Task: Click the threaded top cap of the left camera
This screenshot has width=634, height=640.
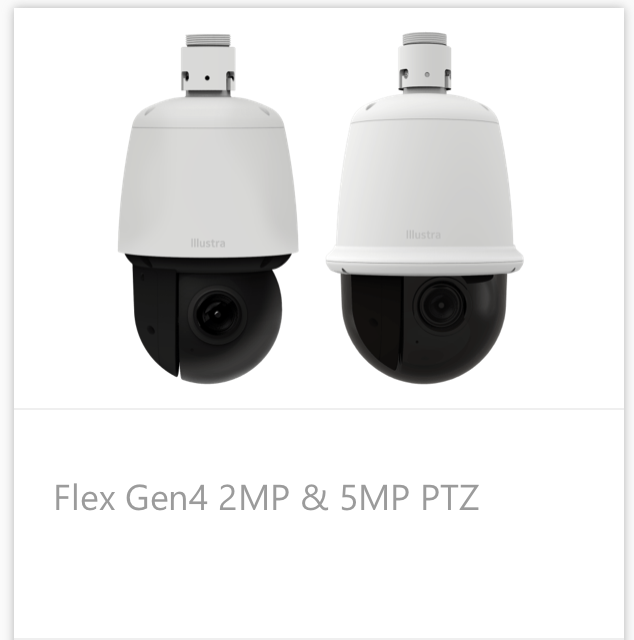Action: [x=208, y=40]
